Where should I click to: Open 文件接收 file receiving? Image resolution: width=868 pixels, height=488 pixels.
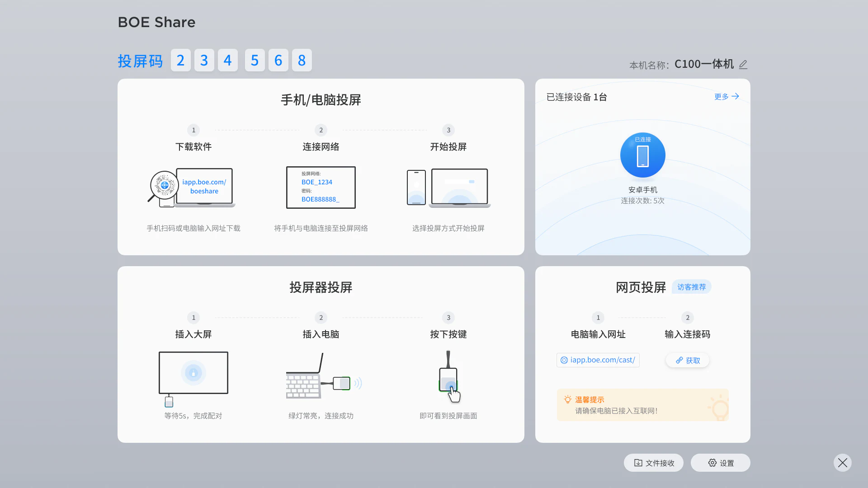pyautogui.click(x=654, y=463)
